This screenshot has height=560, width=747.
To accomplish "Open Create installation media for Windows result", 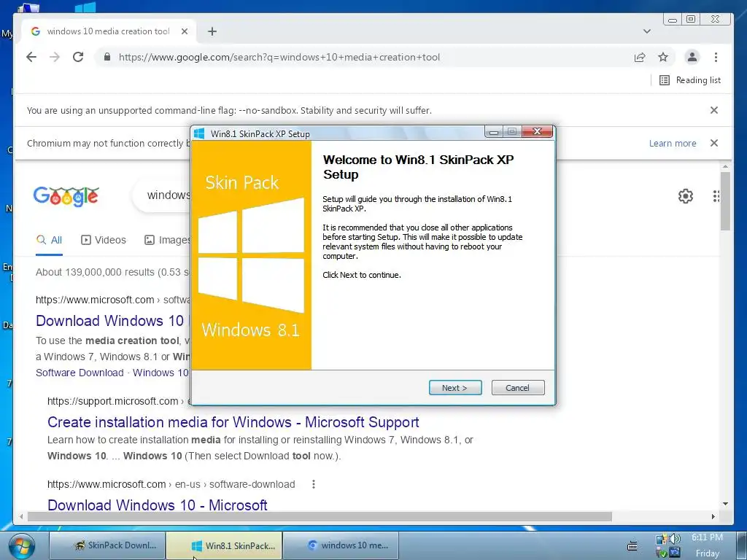I will (233, 422).
